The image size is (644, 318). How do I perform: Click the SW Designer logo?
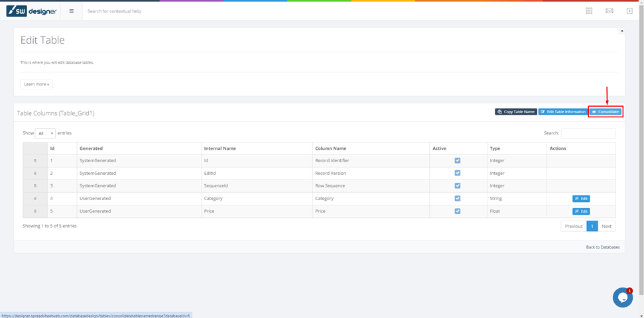pos(32,11)
